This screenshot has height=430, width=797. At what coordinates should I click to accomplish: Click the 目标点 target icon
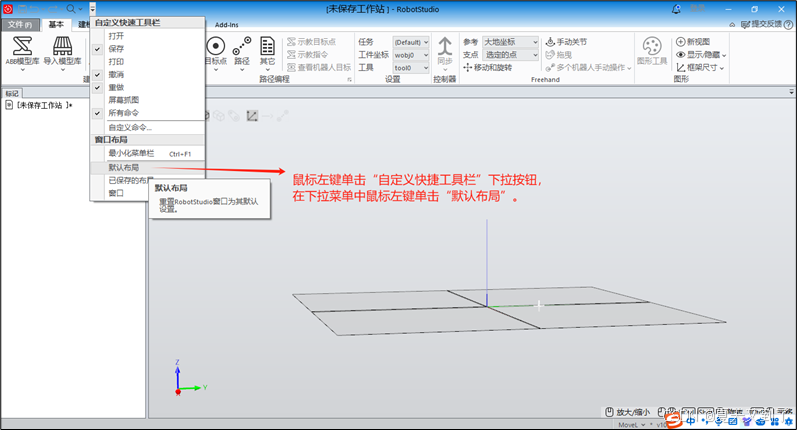(216, 46)
